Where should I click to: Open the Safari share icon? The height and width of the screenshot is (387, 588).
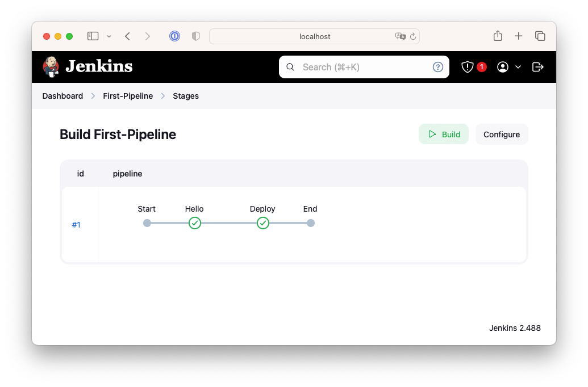[498, 36]
